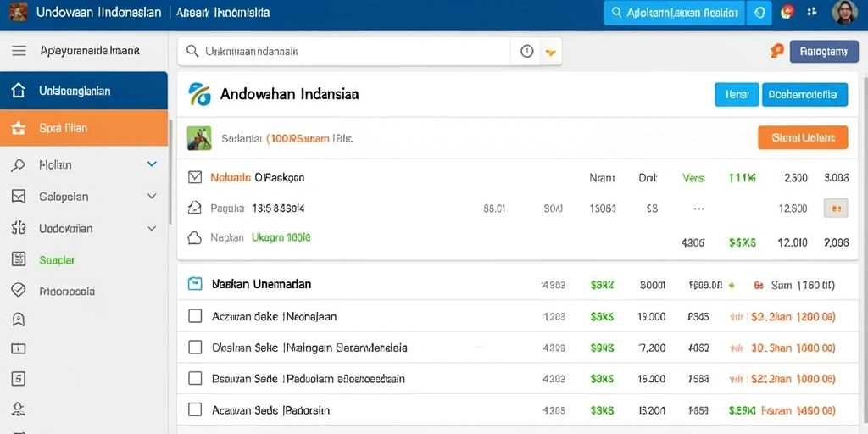Select the orange Spra Filan sidebar item
This screenshot has height=434, width=868.
click(x=84, y=128)
